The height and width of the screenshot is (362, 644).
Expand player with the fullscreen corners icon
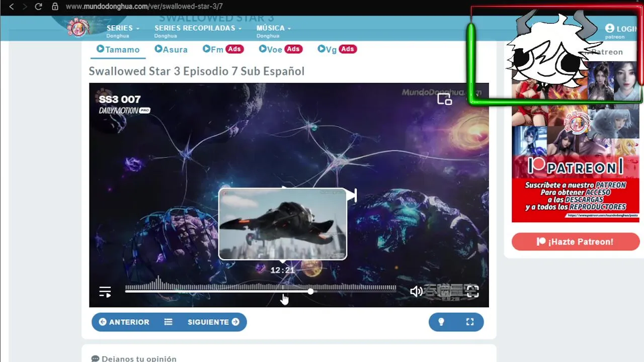point(470,322)
